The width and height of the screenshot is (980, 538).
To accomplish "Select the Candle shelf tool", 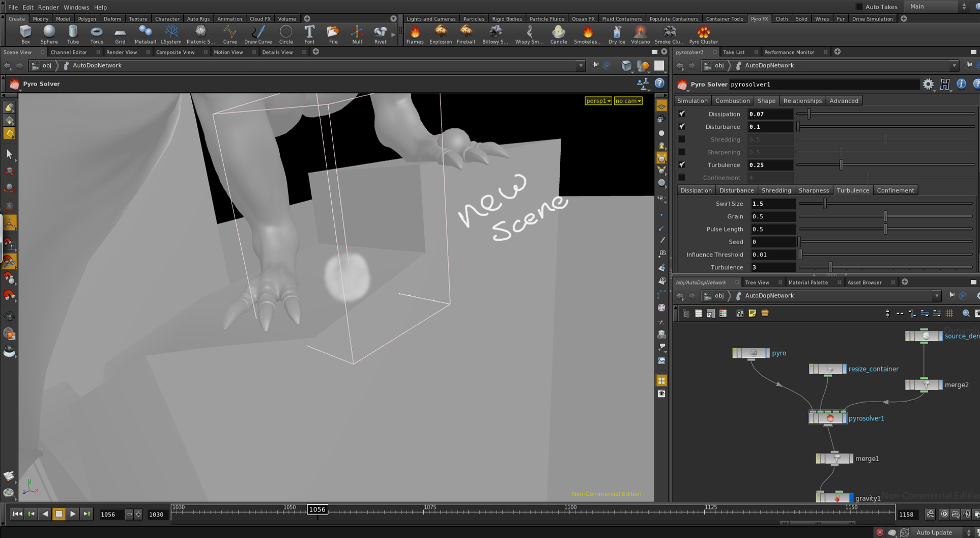I will (558, 35).
